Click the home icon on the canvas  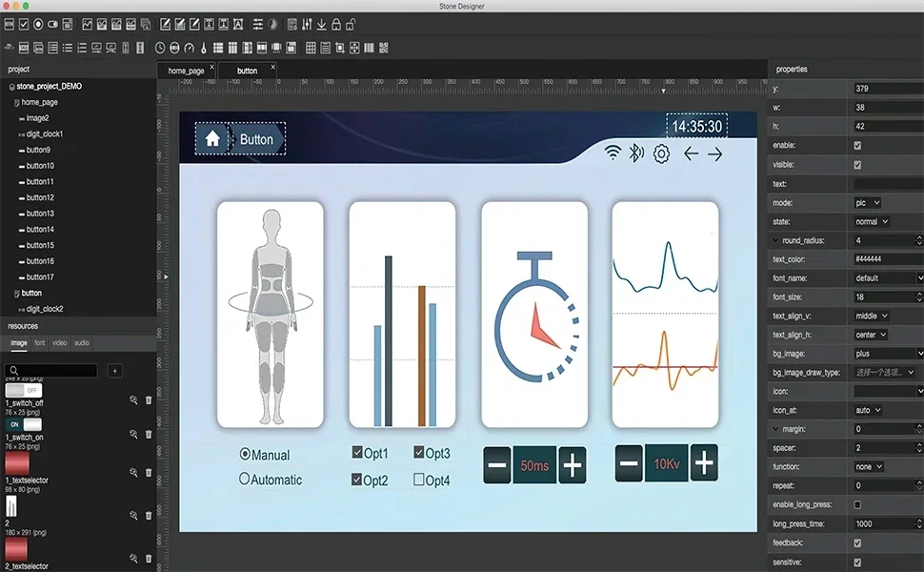pyautogui.click(x=212, y=139)
